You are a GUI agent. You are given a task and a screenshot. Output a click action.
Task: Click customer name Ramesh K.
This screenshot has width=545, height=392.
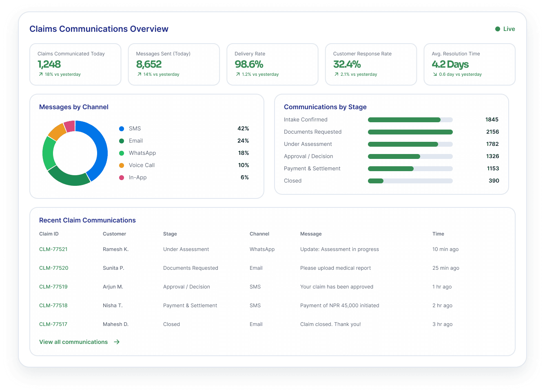pos(116,249)
